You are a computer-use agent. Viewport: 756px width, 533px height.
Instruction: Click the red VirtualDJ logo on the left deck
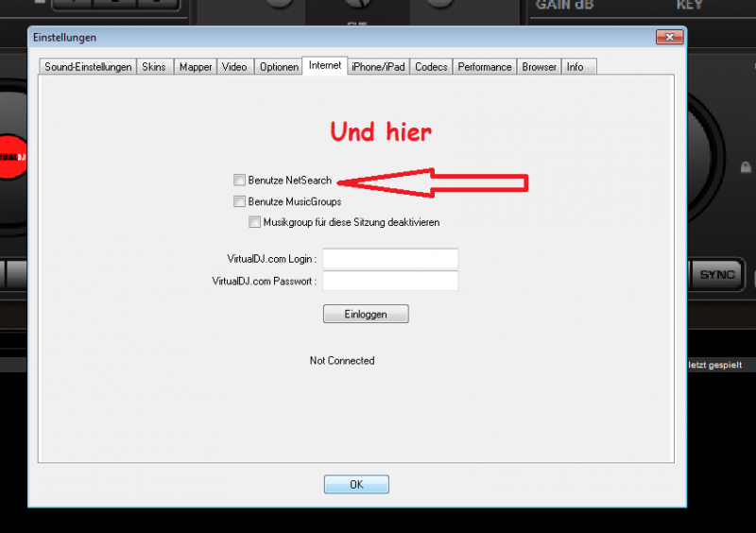pyautogui.click(x=13, y=157)
